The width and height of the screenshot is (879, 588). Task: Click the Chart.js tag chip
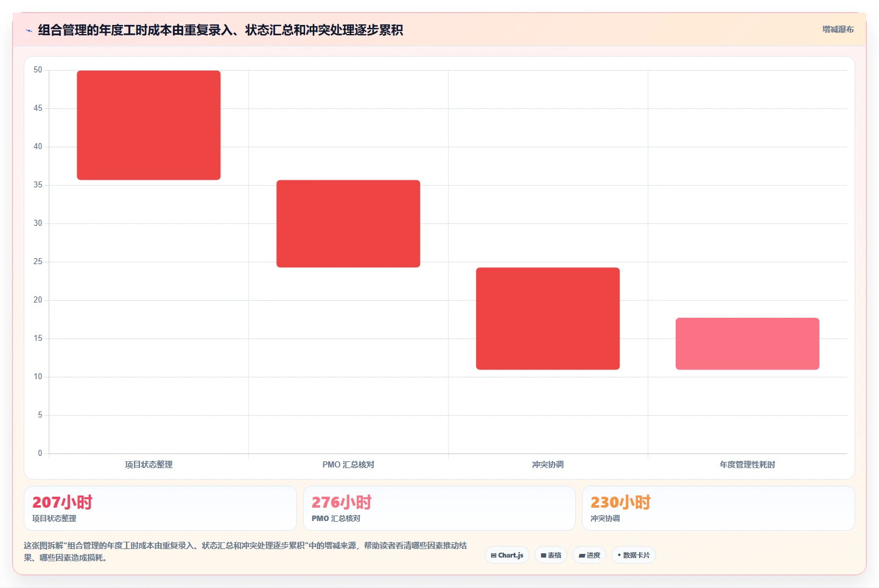tap(507, 555)
